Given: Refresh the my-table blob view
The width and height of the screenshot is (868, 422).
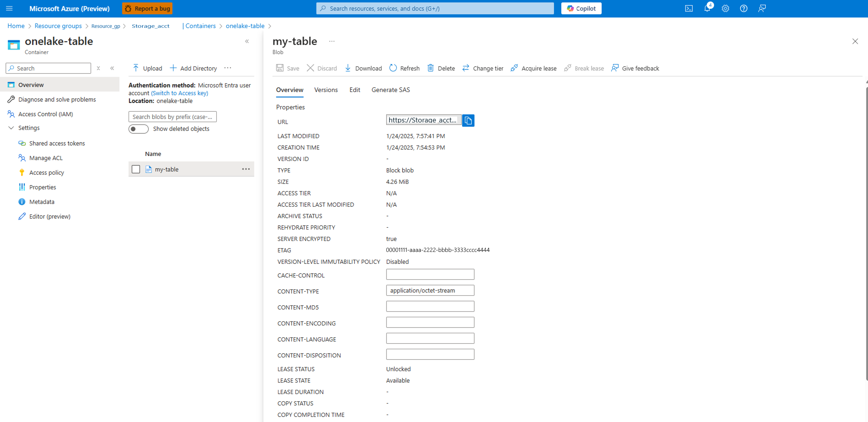Looking at the screenshot, I should tap(404, 68).
